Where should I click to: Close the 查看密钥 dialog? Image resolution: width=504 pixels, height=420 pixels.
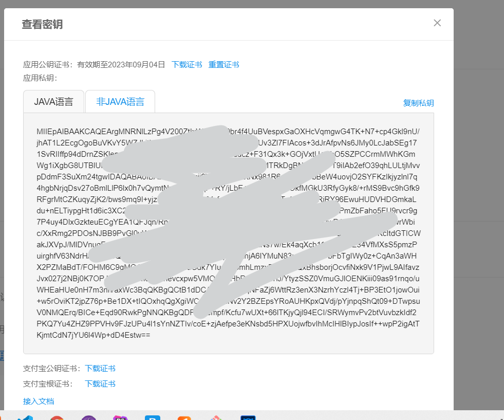[x=437, y=23]
